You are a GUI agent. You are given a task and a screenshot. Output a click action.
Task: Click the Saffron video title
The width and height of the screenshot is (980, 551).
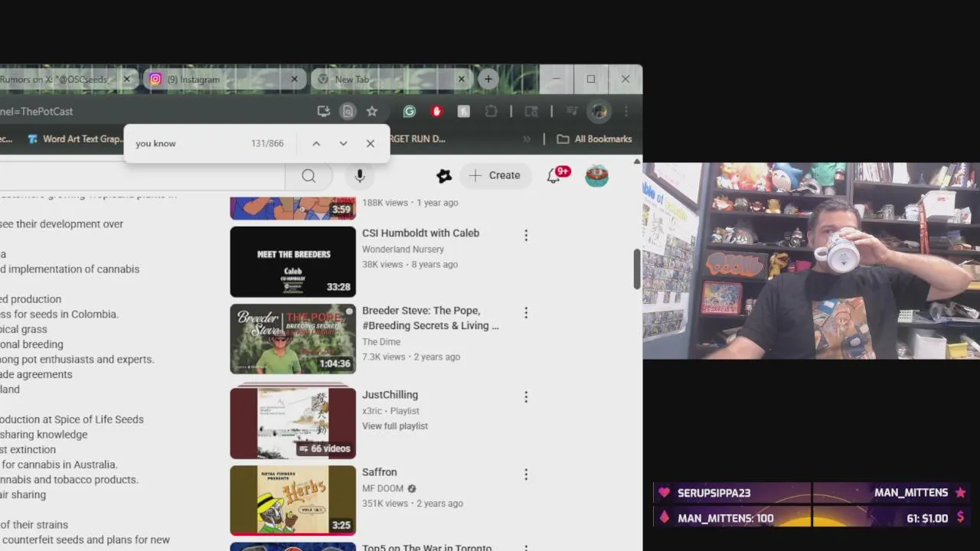[x=379, y=471]
